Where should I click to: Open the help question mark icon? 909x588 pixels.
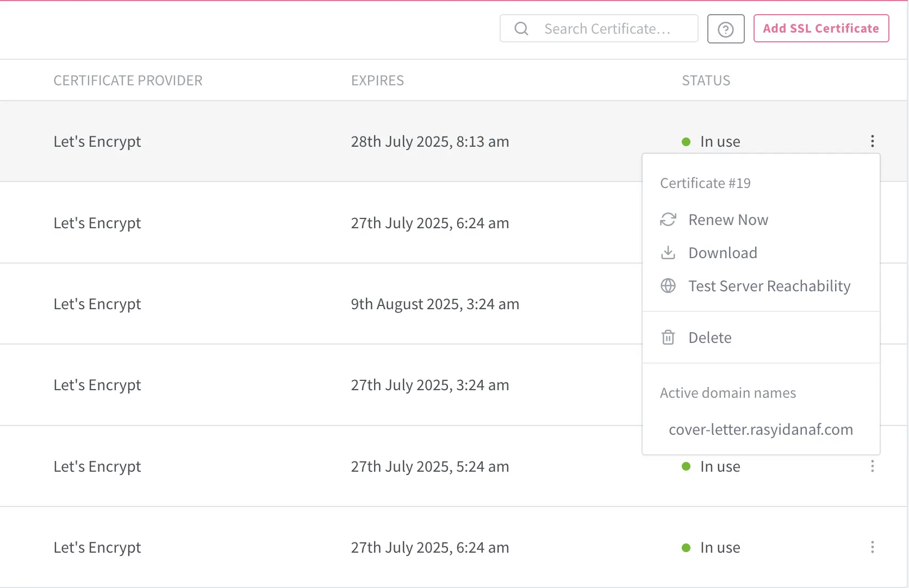click(x=725, y=28)
